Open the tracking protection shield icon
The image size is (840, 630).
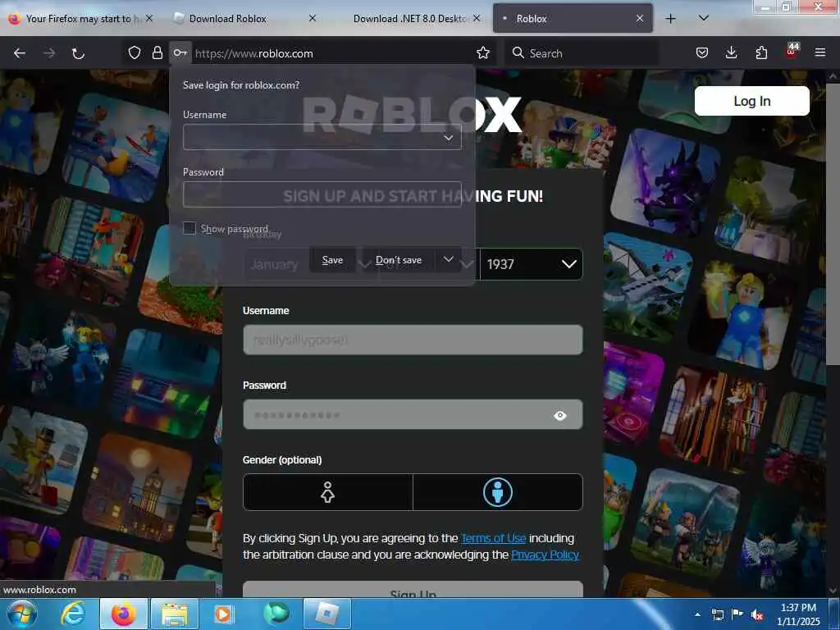pyautogui.click(x=134, y=52)
